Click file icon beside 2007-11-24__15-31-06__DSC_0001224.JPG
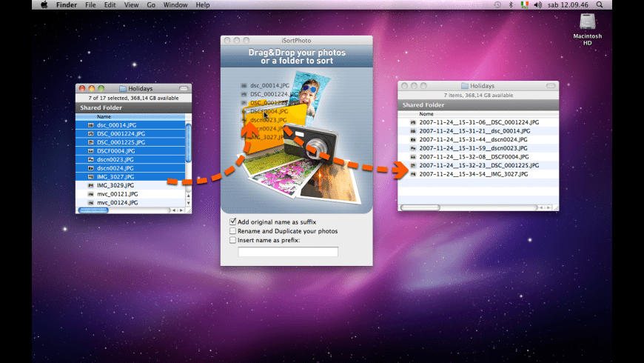The height and width of the screenshot is (363, 644). (413, 122)
